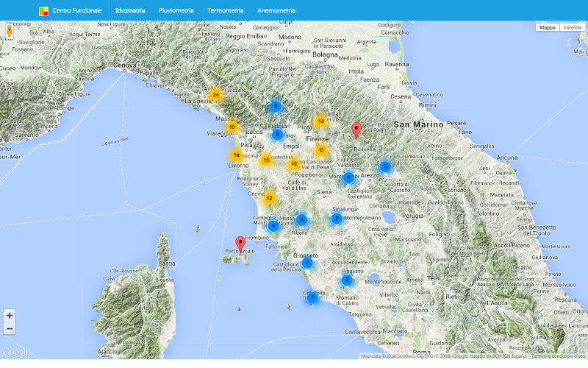Screen dimensions: 588x368
Task: Open the yellow cluster labeled 10
Action: click(x=294, y=163)
